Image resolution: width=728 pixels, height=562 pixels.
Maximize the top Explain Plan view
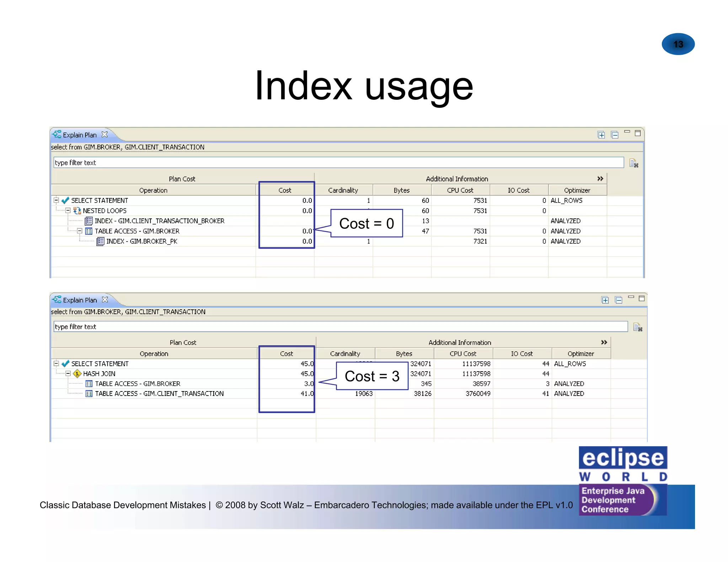(638, 133)
